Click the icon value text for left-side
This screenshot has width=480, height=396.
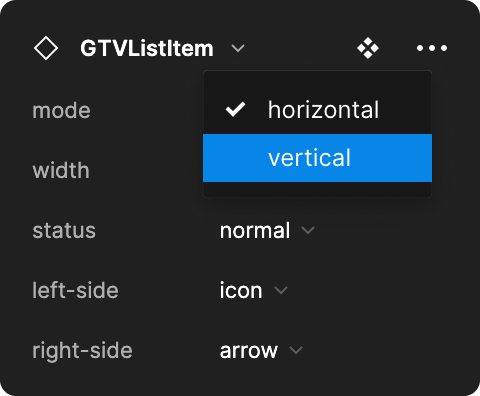241,290
